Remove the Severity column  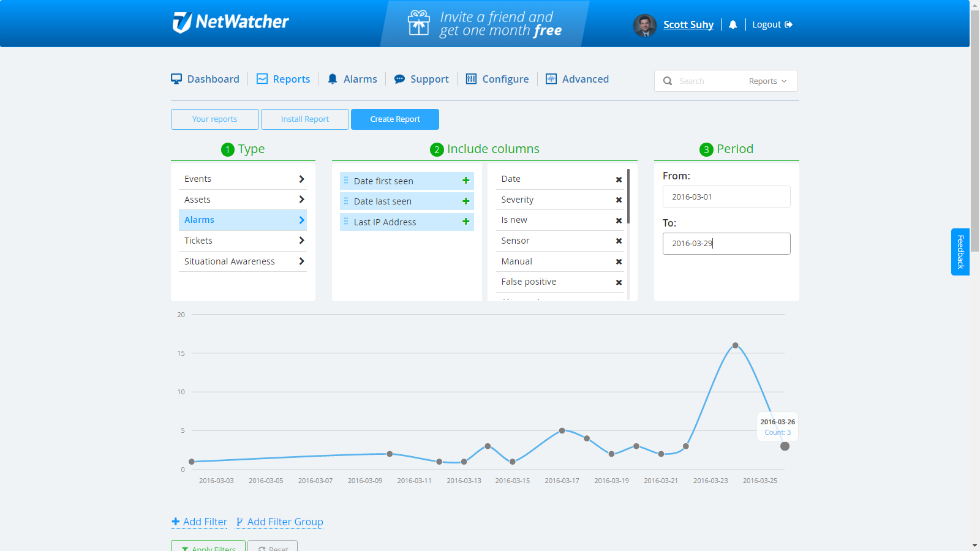pos(619,200)
